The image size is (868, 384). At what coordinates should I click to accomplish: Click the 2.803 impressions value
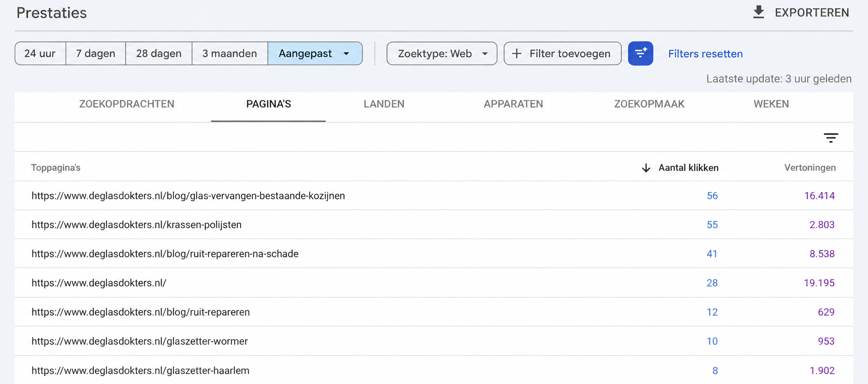click(822, 225)
